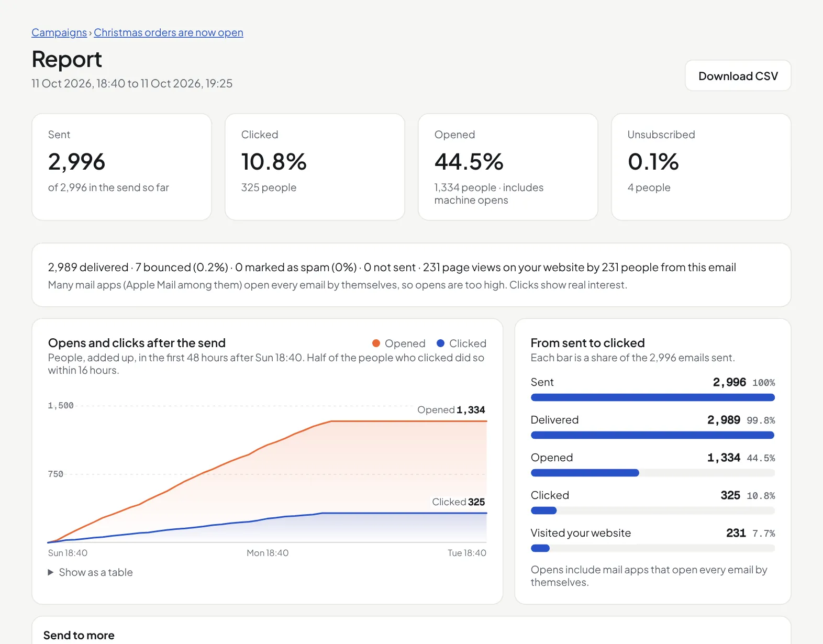Click the '7.7%' website visit percentage
The height and width of the screenshot is (644, 823).
[764, 534]
